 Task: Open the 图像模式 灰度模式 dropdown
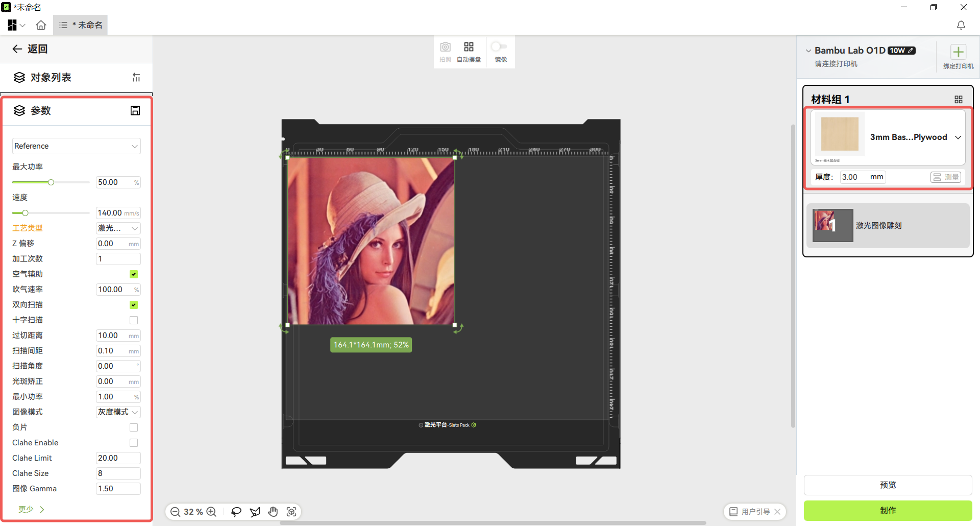point(118,412)
